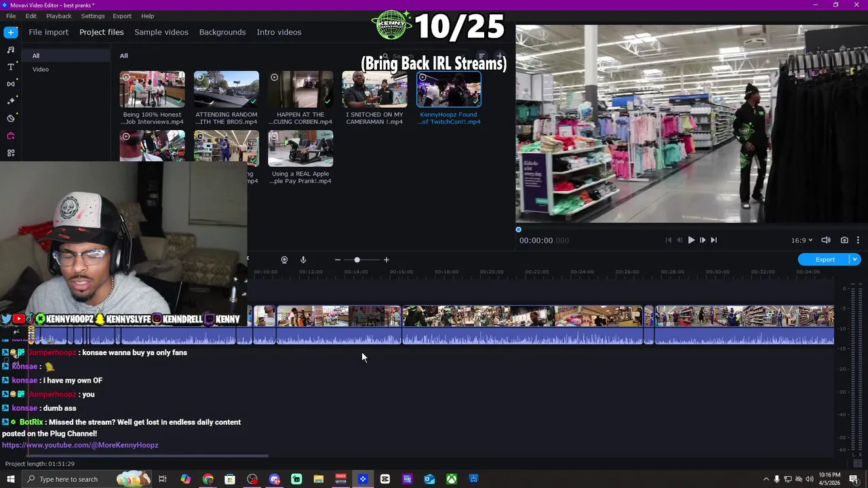Viewport: 868px width, 488px height.
Task: Play the preview video
Action: coord(691,240)
